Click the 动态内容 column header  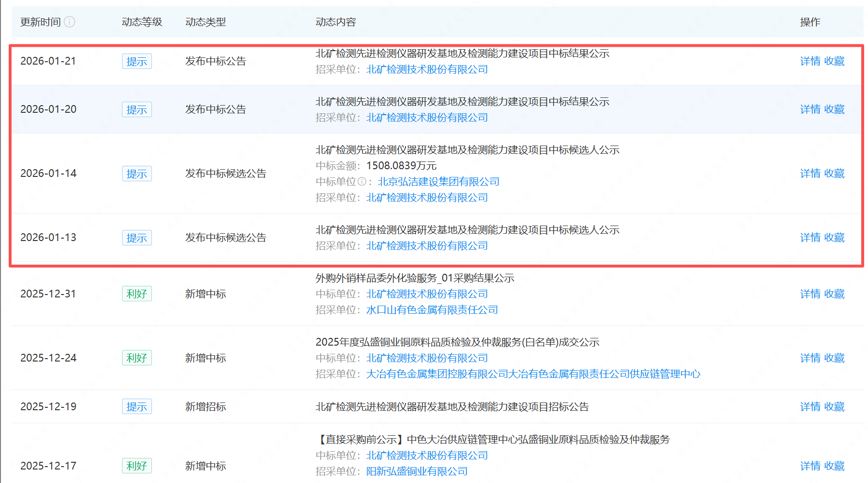[336, 22]
